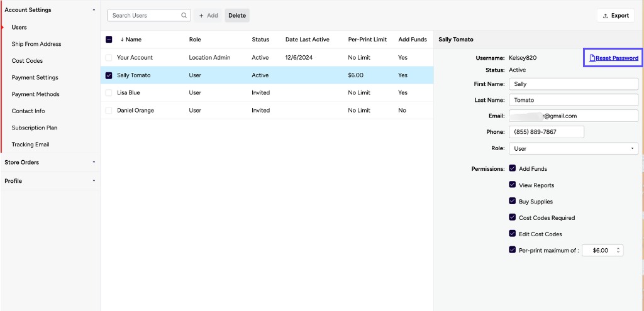
Task: Delete the selected user
Action: (237, 16)
